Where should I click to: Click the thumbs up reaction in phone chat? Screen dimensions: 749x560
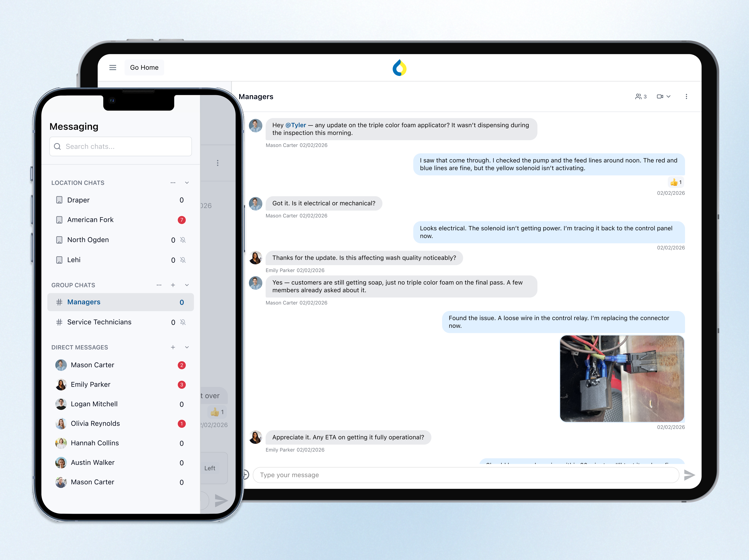(x=217, y=412)
